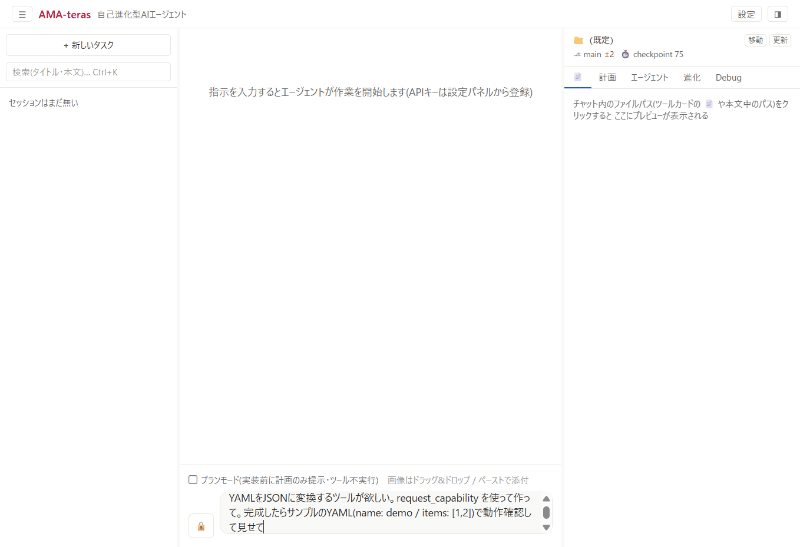
Task: Click the 'main ±2' branch text
Action: 598,54
